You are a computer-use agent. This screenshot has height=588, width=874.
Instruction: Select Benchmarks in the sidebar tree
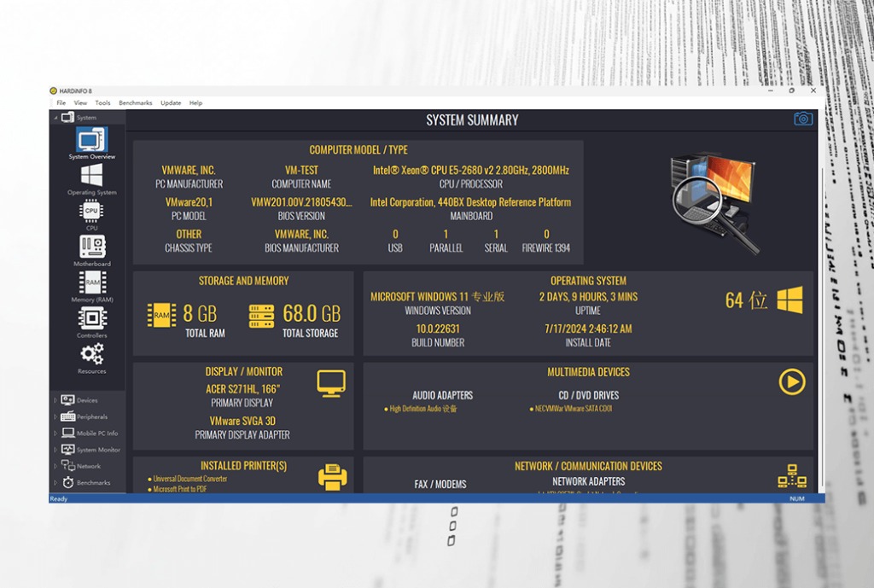pos(93,483)
